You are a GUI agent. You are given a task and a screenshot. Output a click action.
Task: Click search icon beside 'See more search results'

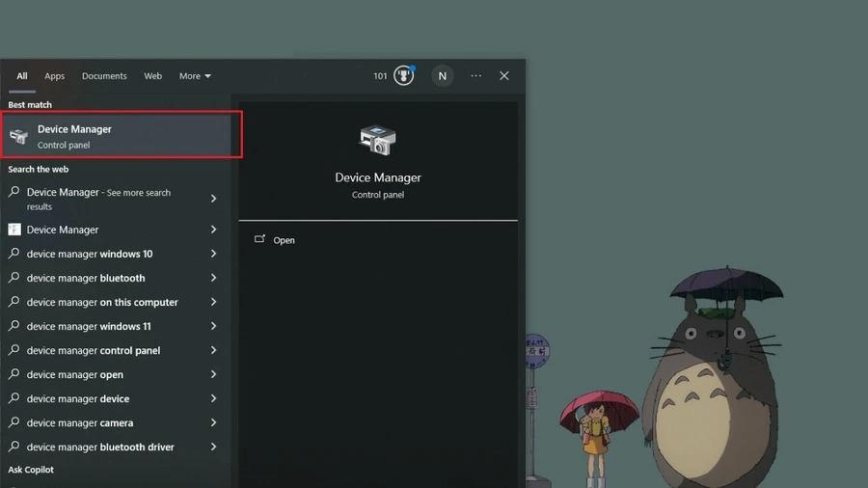point(14,192)
